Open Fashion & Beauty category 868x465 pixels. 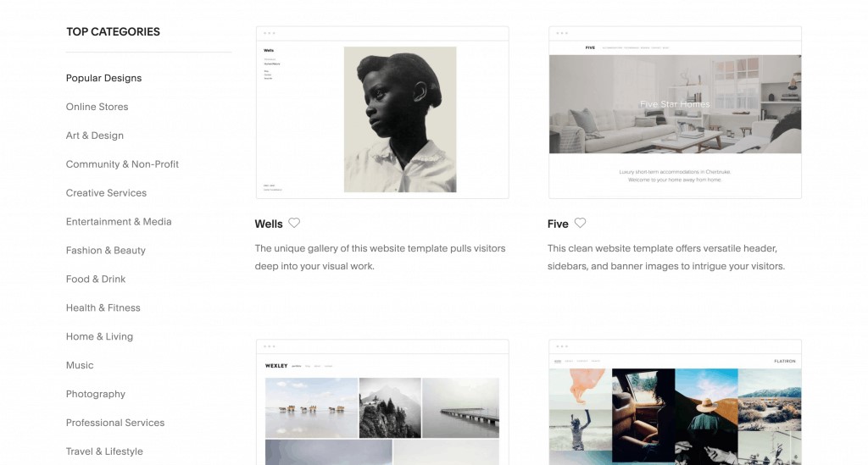(106, 251)
